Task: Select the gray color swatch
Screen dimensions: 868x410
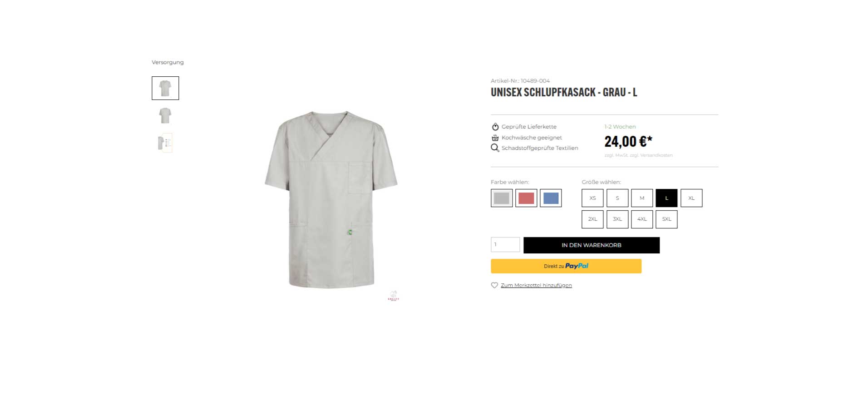Action: click(x=502, y=198)
